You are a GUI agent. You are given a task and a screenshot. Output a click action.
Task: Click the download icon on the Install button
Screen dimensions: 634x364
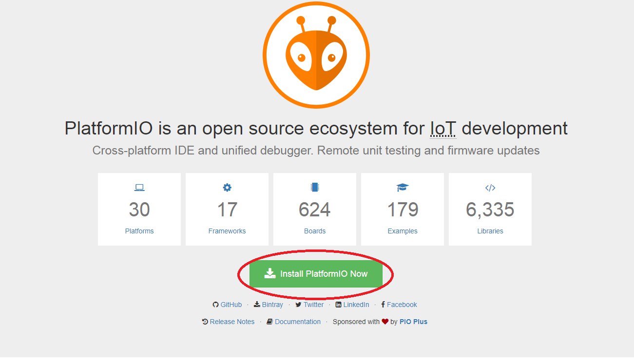tap(270, 273)
